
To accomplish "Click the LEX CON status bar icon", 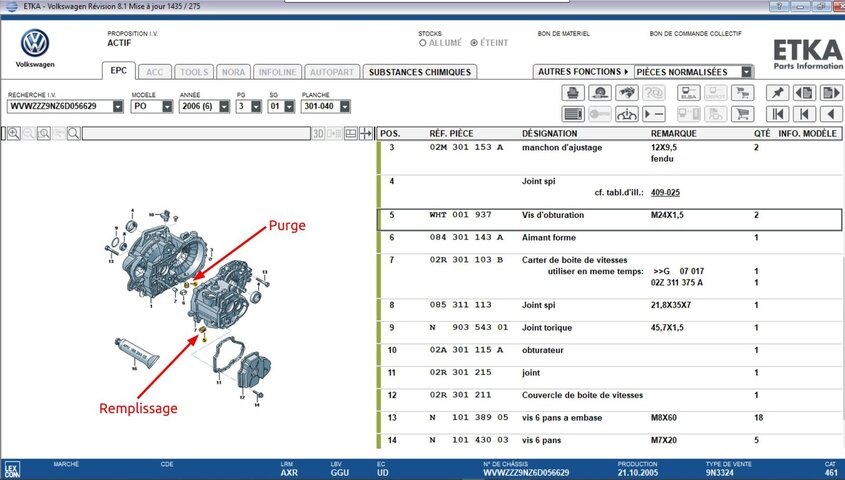I will [x=12, y=470].
